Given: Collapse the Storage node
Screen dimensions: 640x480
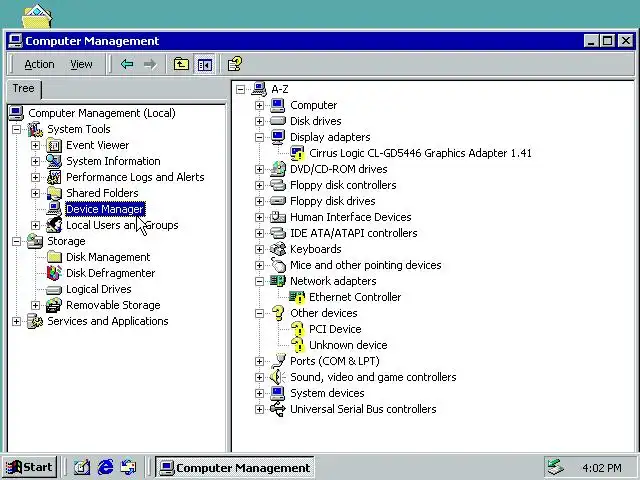Looking at the screenshot, I should click(16, 241).
